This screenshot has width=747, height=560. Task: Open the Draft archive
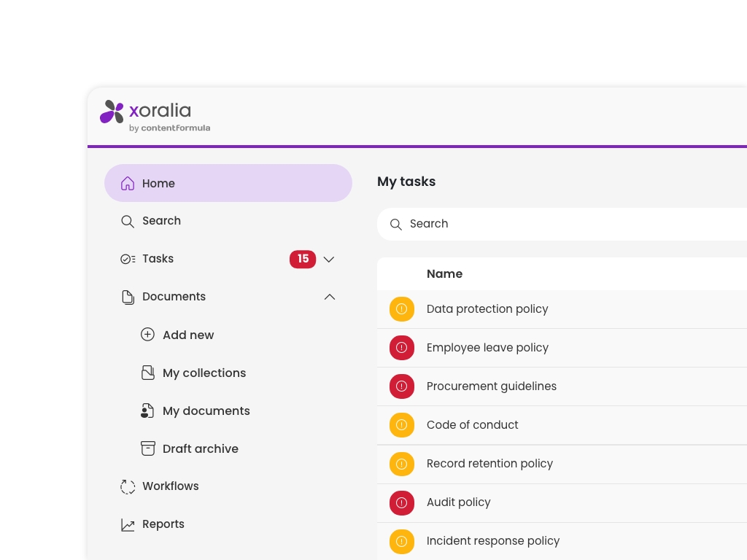[x=201, y=448]
